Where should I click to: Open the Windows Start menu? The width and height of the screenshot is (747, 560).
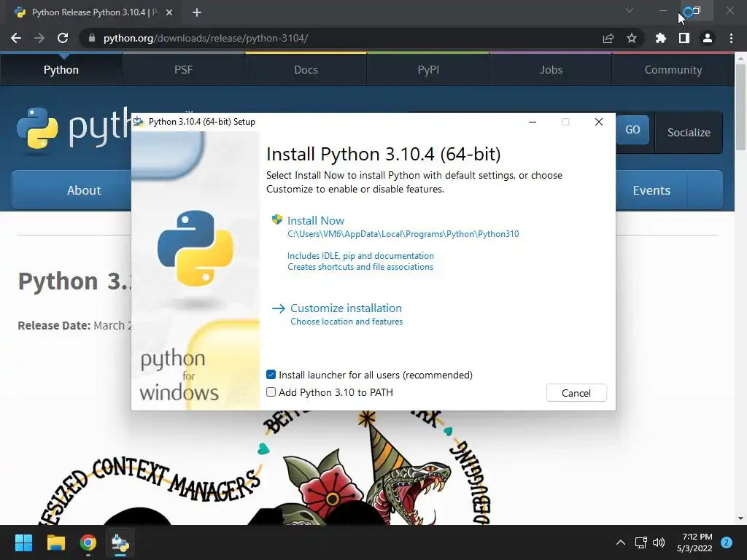[23, 542]
